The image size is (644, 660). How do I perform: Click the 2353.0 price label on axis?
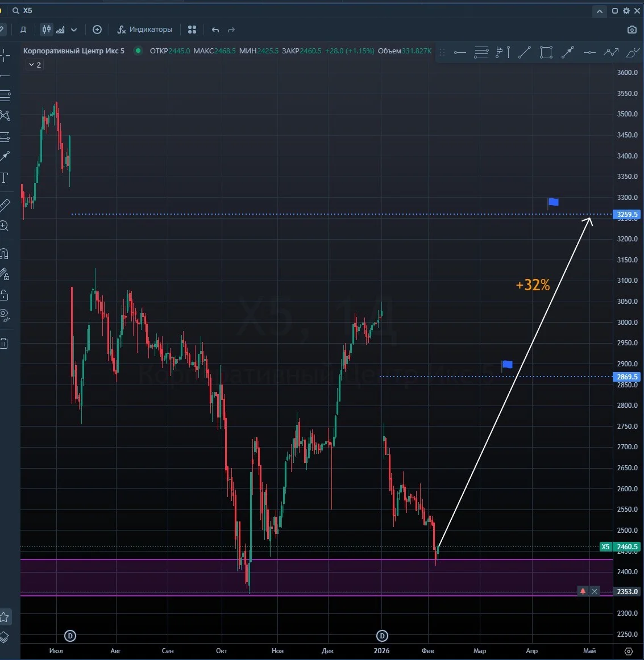[627, 591]
